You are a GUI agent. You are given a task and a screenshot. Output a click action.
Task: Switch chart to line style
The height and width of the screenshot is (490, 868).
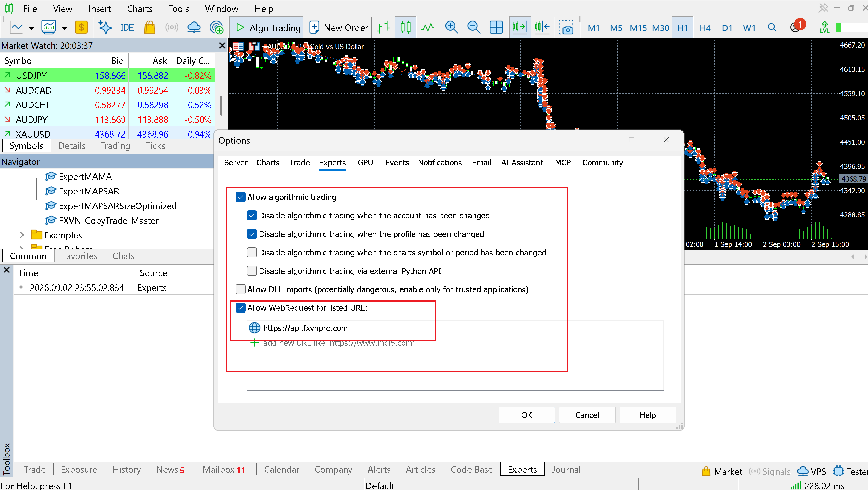pyautogui.click(x=428, y=27)
